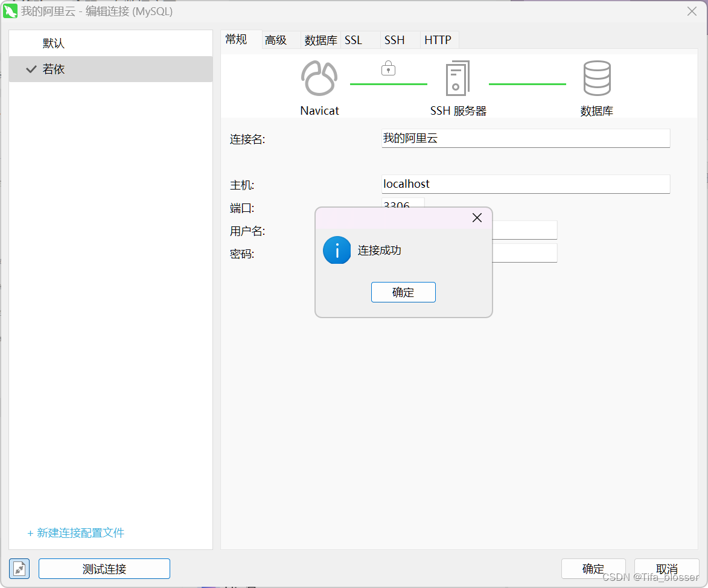The width and height of the screenshot is (708, 588).
Task: Click the Navicat logo icon in diagram
Action: click(x=319, y=78)
